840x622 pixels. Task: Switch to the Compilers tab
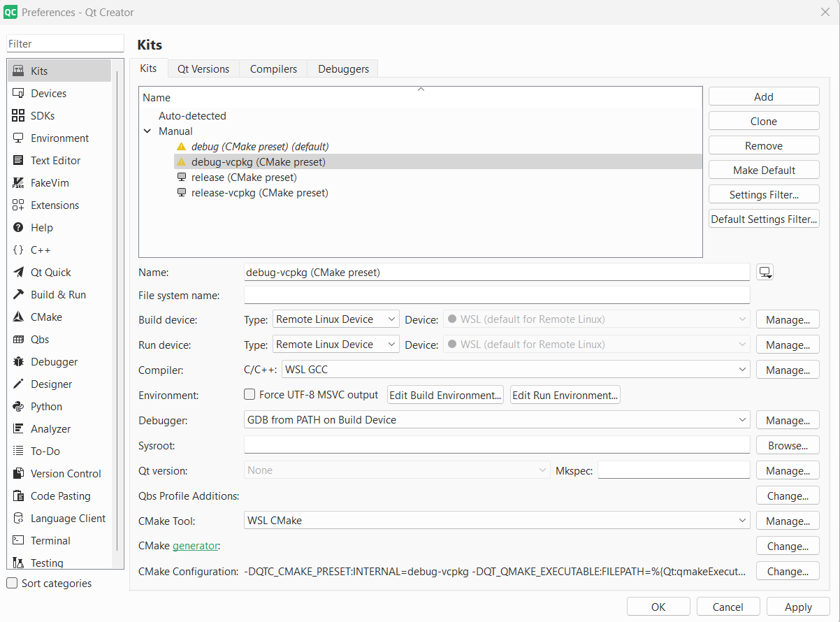(273, 68)
